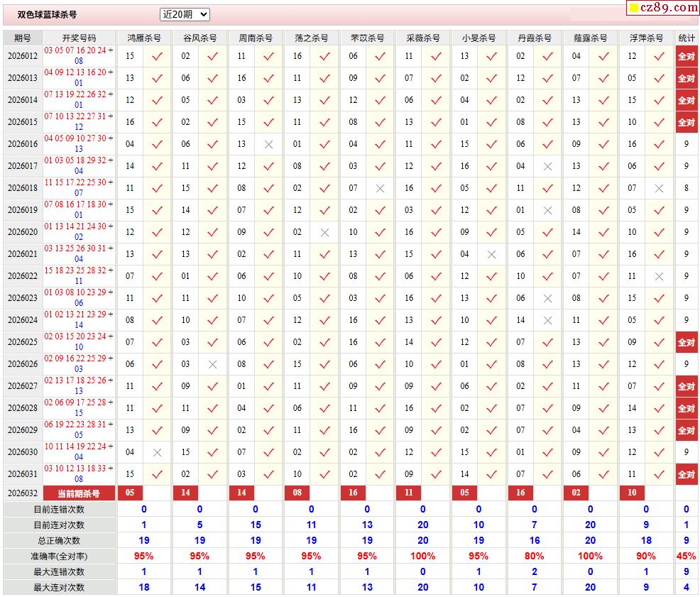Click the red current number 05 under 鸿雁杀号

click(130, 493)
